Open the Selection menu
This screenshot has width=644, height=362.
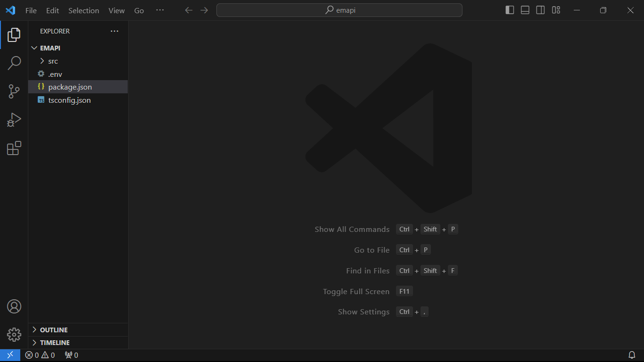pos(83,10)
